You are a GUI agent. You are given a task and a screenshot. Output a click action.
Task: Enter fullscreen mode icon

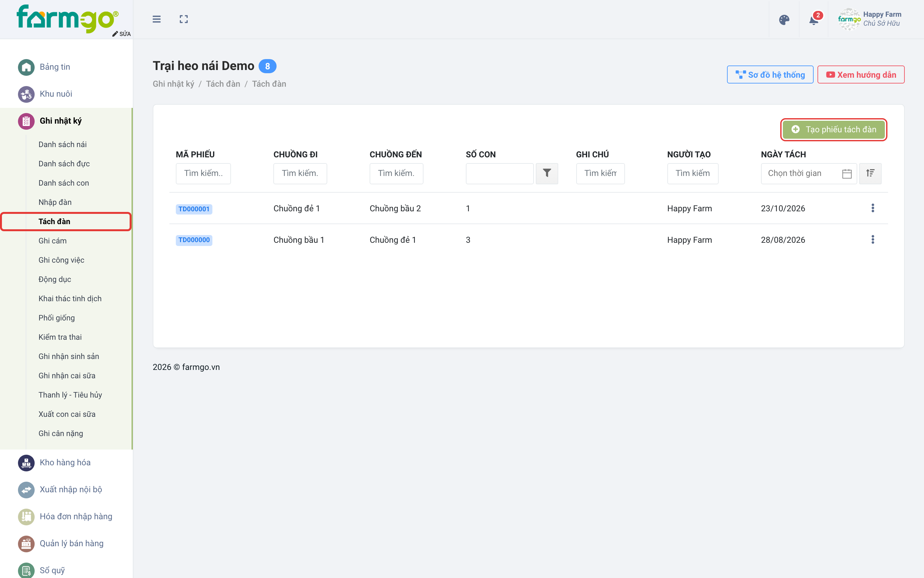184,19
